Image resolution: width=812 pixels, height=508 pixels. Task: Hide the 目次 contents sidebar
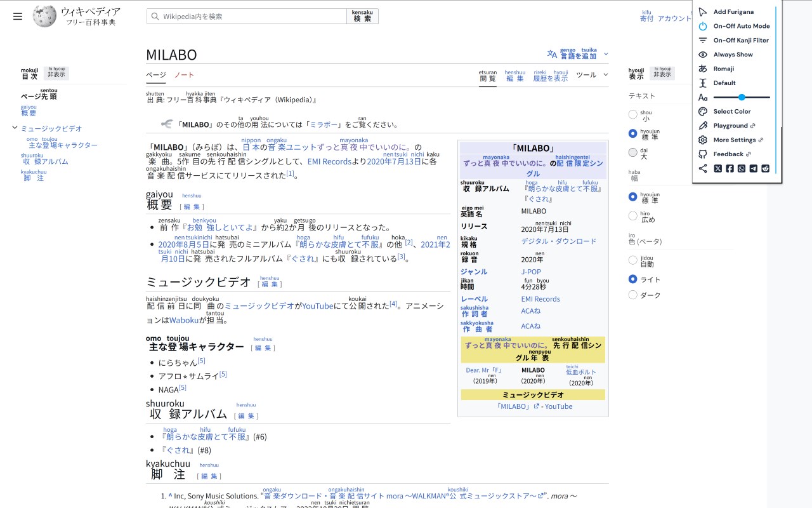pyautogui.click(x=56, y=73)
